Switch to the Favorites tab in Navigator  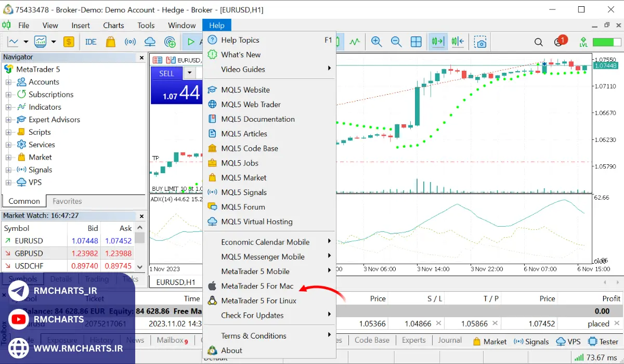[x=68, y=201]
